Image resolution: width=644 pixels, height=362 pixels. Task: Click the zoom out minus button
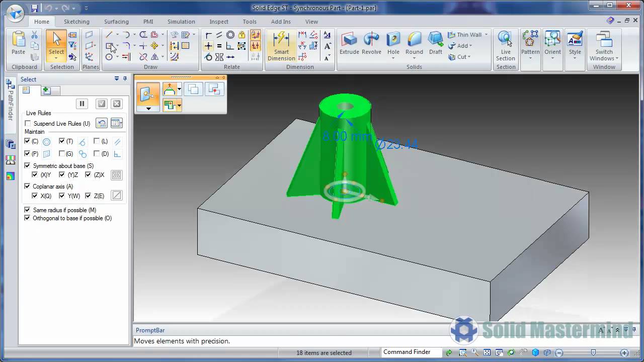(x=558, y=352)
